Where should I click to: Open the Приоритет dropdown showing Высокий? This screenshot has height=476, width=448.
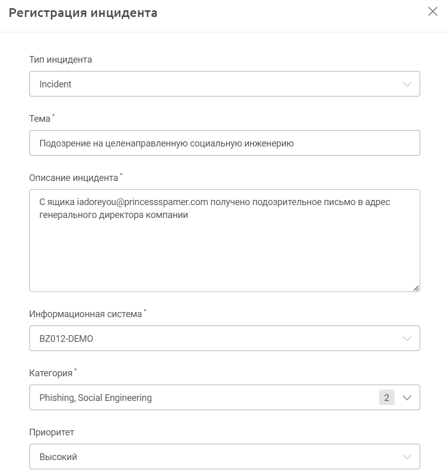click(x=216, y=456)
